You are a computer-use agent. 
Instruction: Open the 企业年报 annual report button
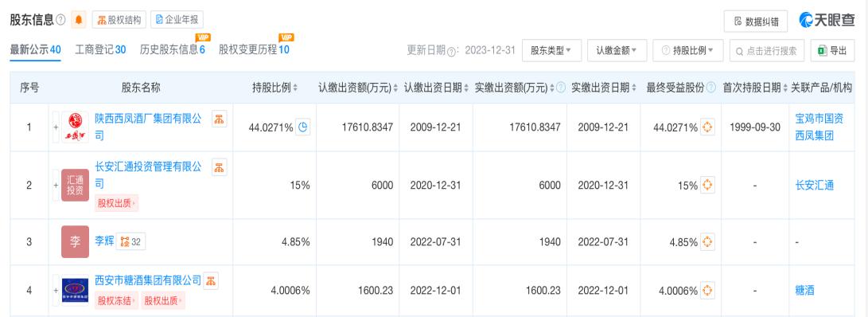(177, 21)
